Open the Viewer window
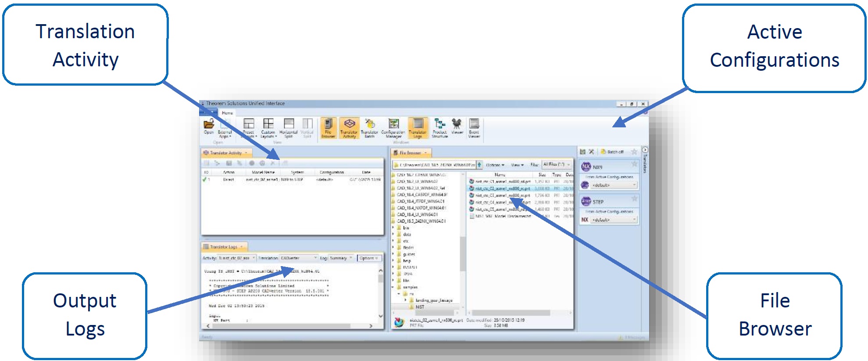Viewport: 868px width, 361px height. coord(457,126)
